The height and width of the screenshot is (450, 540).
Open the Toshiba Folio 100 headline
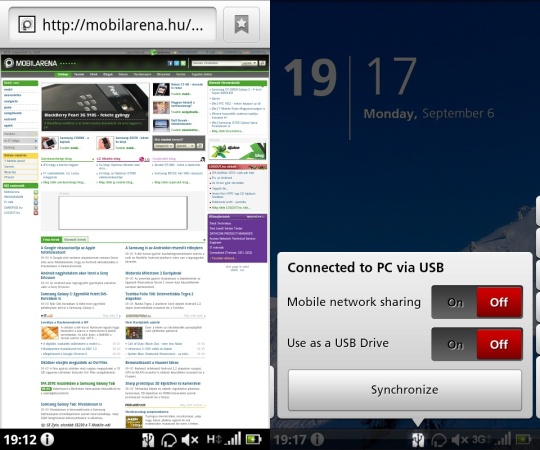(x=159, y=296)
